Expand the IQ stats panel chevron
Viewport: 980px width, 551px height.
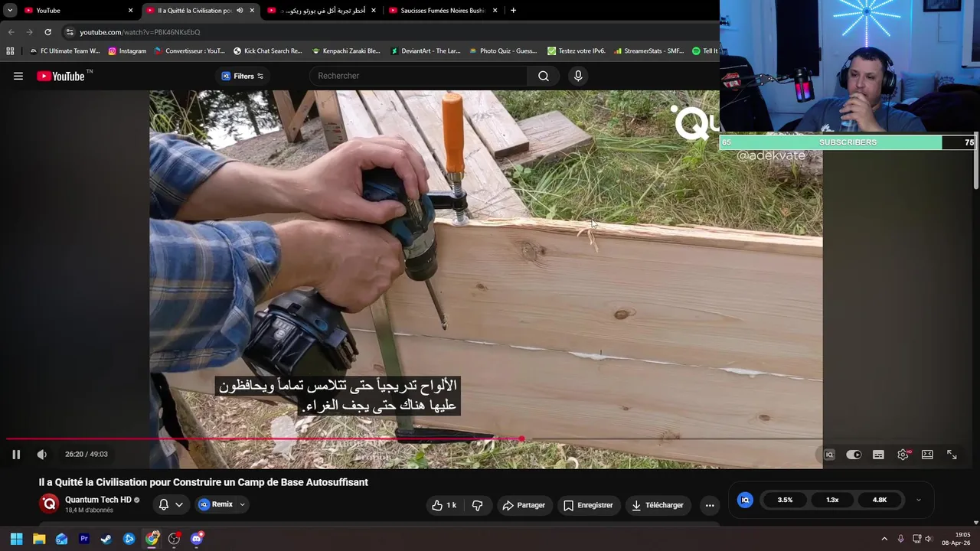919,500
